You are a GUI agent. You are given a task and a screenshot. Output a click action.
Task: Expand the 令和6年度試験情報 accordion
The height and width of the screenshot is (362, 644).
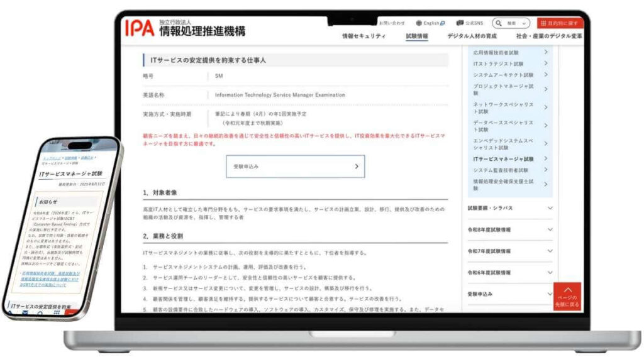click(x=550, y=272)
